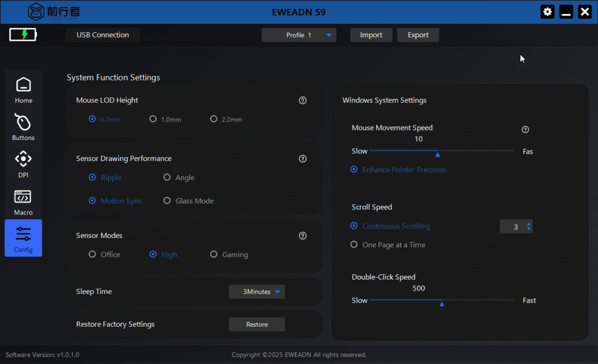
Task: Open the Macro editor icon
Action: tap(23, 197)
